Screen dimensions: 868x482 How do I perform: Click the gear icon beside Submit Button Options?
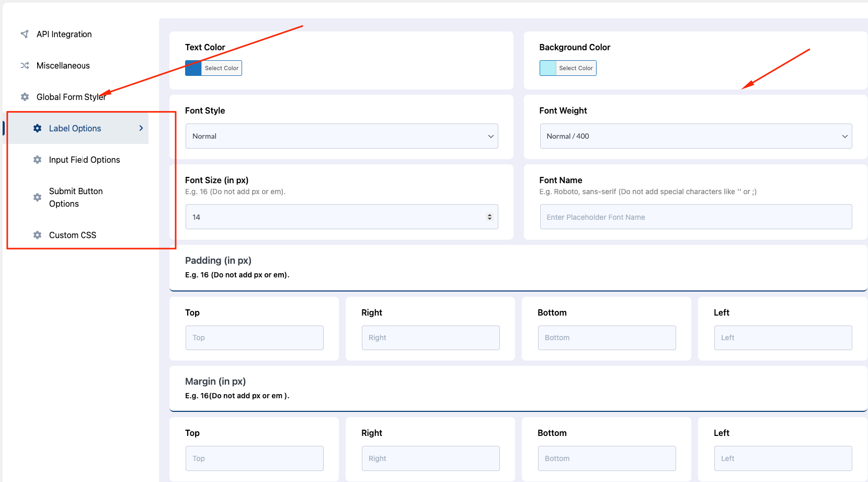pos(37,197)
